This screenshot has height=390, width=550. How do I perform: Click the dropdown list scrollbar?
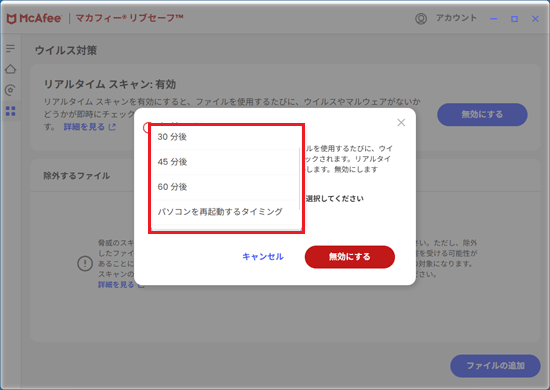[300, 178]
